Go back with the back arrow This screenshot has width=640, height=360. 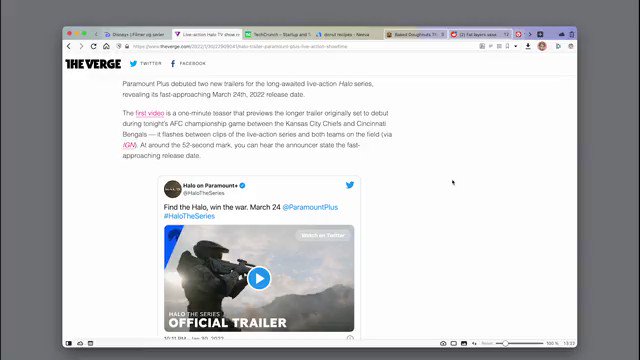(x=69, y=47)
